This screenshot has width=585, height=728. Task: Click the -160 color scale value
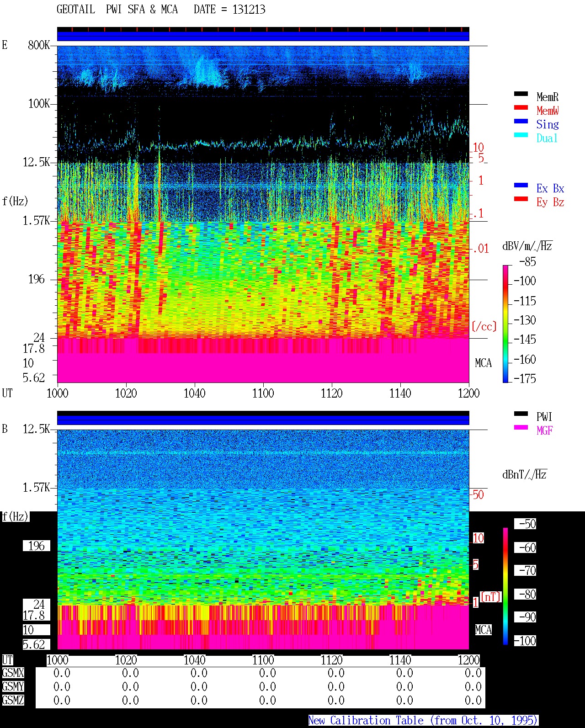point(525,360)
